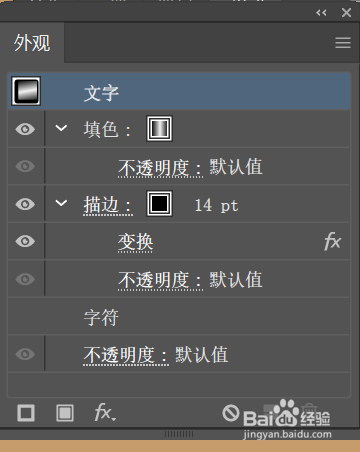Click the gradient 填色 color swatch
The image size is (360, 452).
point(159,129)
